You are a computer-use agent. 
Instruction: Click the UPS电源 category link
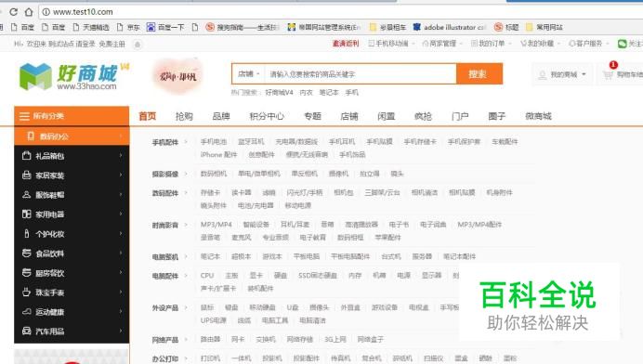(213, 320)
